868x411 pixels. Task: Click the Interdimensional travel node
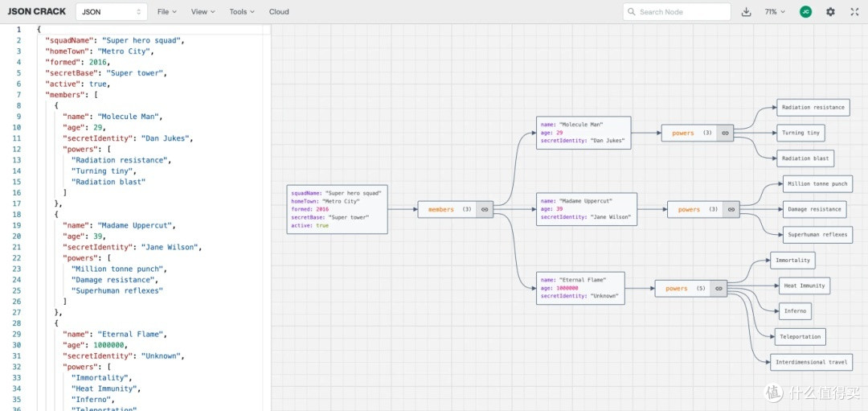click(x=812, y=362)
